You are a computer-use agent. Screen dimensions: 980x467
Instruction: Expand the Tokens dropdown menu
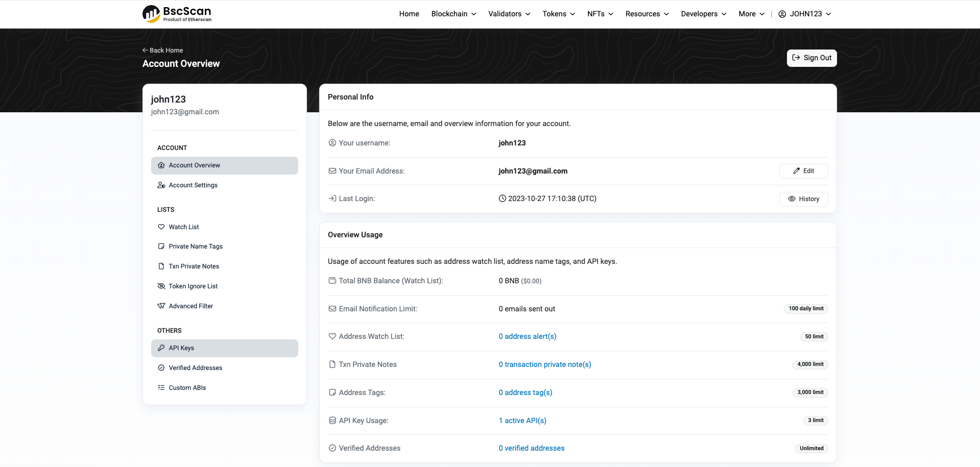pos(559,14)
